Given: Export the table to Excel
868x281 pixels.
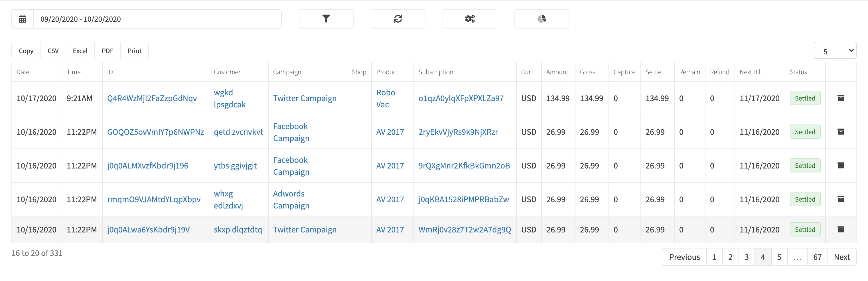Looking at the screenshot, I should (x=80, y=51).
